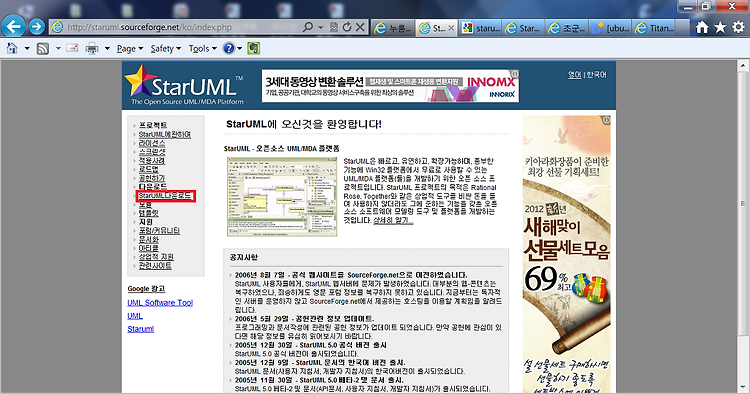Expand the Help dropdown arrow
Screen dimensions: 750x394
239,48
